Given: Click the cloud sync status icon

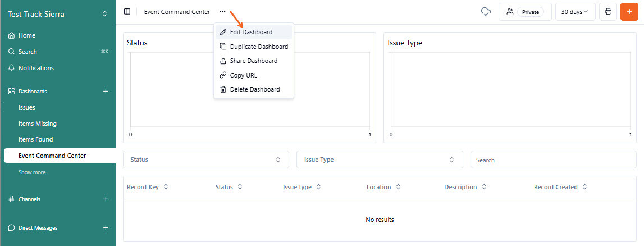Looking at the screenshot, I should pos(486,12).
